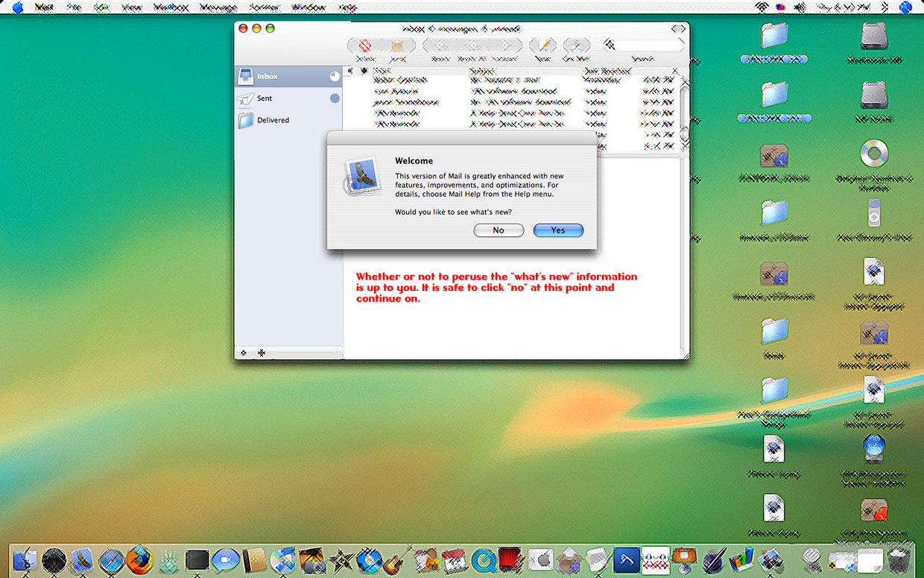This screenshot has width=924, height=578.
Task: Open the Trash in the Dock
Action: pos(899,561)
